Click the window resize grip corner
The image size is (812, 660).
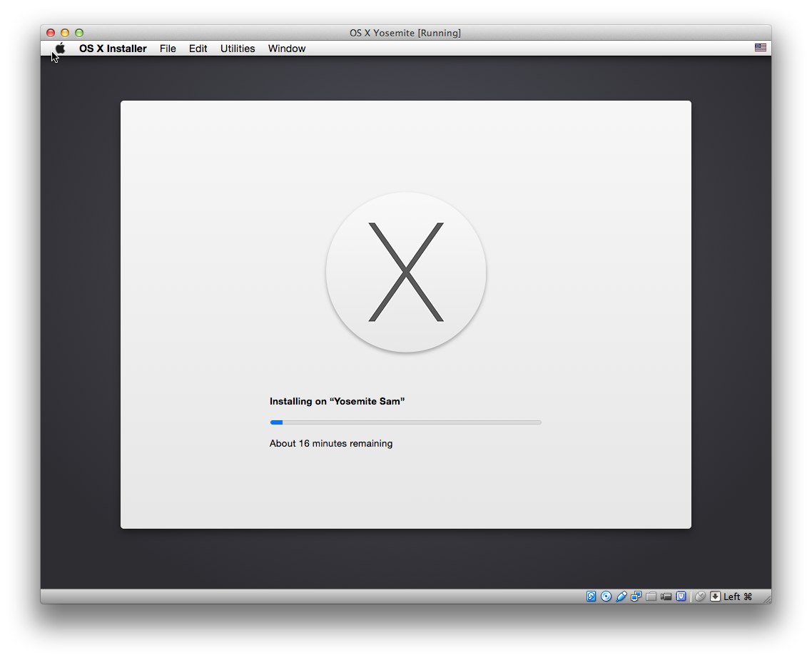coord(767,599)
